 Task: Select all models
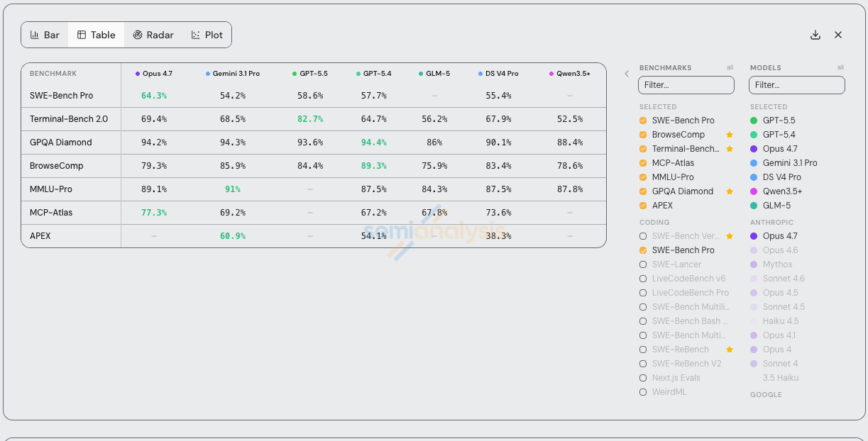click(x=840, y=68)
